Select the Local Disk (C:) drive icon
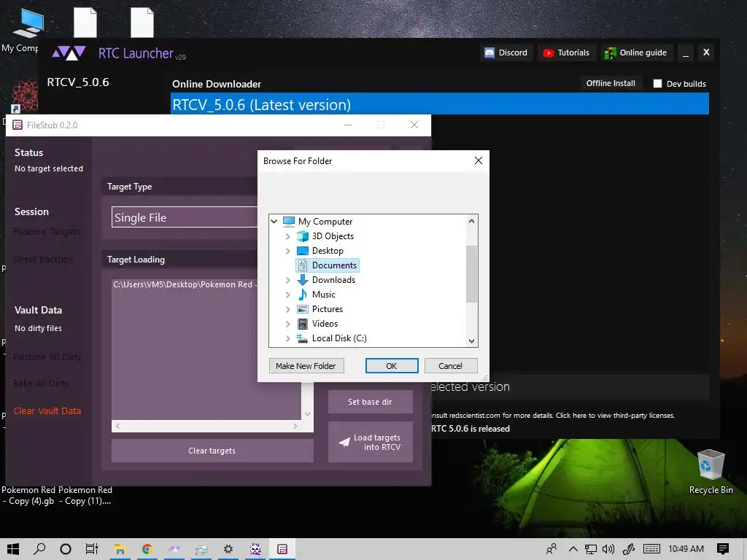The width and height of the screenshot is (747, 560). coord(303,338)
